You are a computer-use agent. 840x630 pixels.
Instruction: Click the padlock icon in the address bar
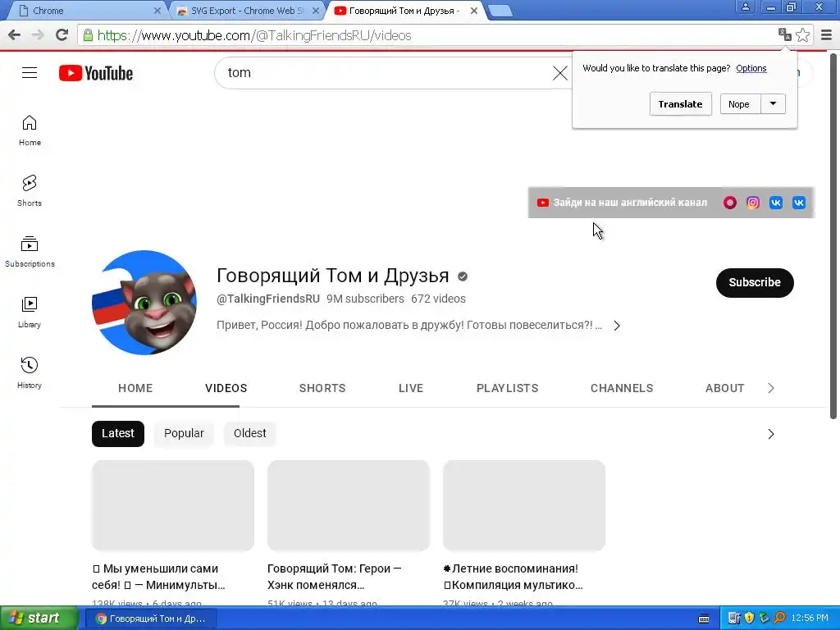[88, 35]
